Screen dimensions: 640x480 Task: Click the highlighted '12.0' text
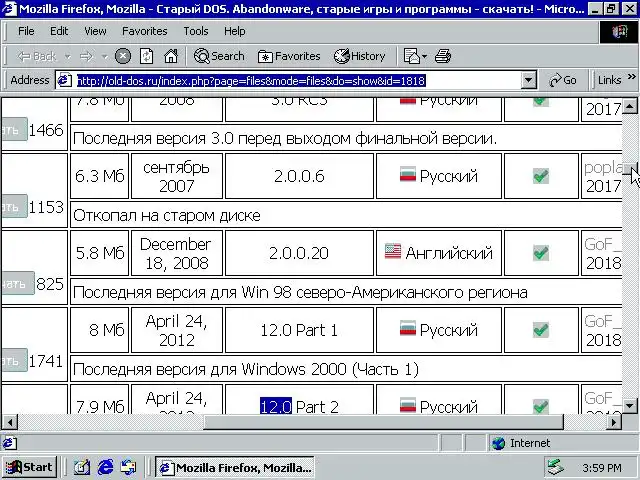pyautogui.click(x=276, y=407)
